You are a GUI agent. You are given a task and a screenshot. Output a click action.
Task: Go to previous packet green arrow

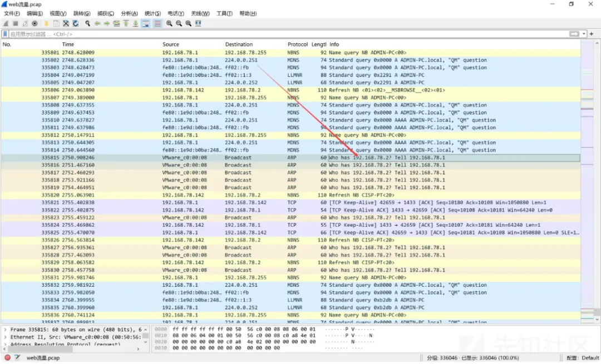(97, 24)
